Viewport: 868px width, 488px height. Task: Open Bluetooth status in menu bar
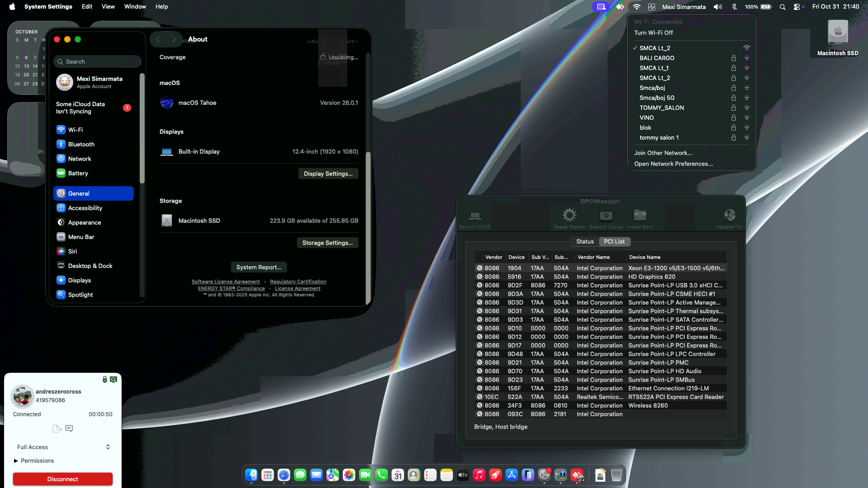pyautogui.click(x=734, y=7)
